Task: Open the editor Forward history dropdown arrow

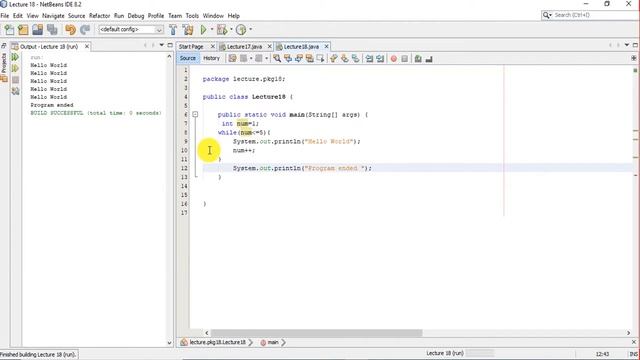Action: point(266,58)
